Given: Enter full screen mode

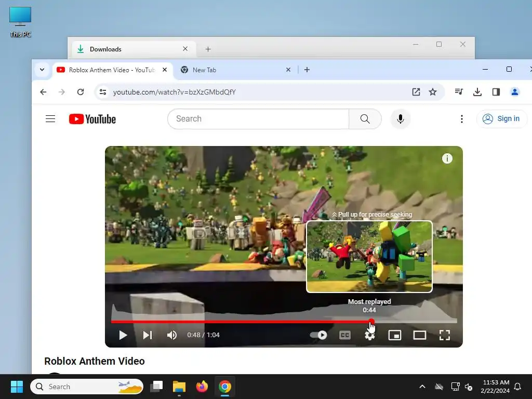Looking at the screenshot, I should coord(445,335).
